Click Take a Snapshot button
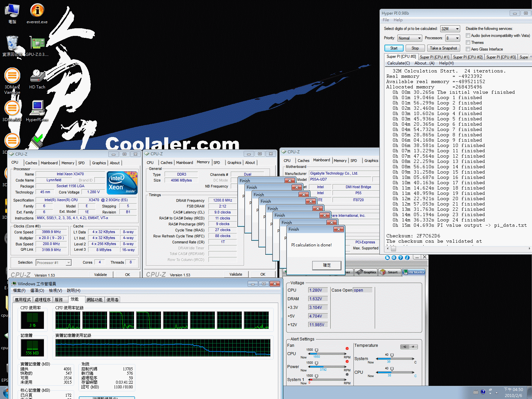Screen dimensions: 532x399 point(444,48)
